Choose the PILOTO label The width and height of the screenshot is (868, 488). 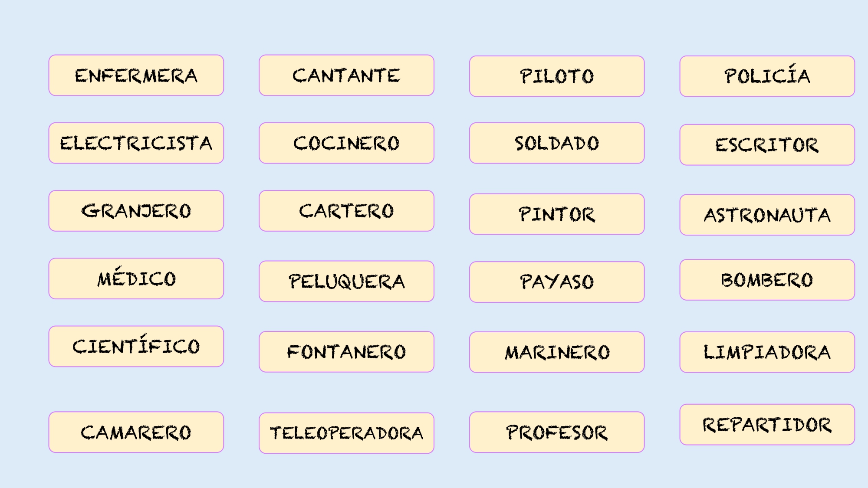pyautogui.click(x=557, y=76)
